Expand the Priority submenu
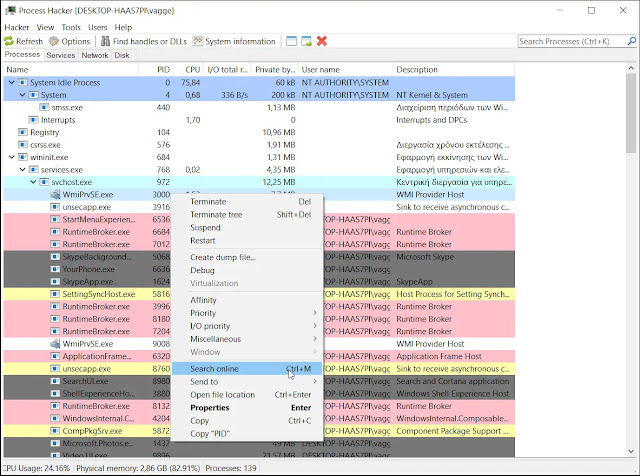 (x=315, y=313)
